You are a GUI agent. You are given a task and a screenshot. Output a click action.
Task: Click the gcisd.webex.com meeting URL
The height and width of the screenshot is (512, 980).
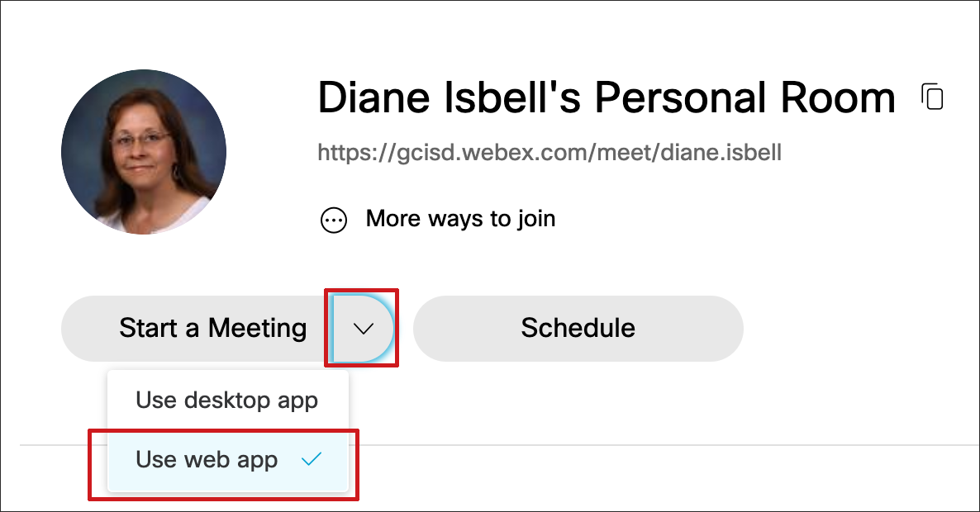point(549,152)
